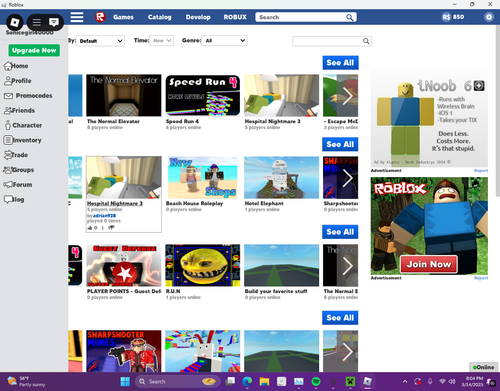
Task: Click the green Upgrade Now button
Action: pos(34,50)
